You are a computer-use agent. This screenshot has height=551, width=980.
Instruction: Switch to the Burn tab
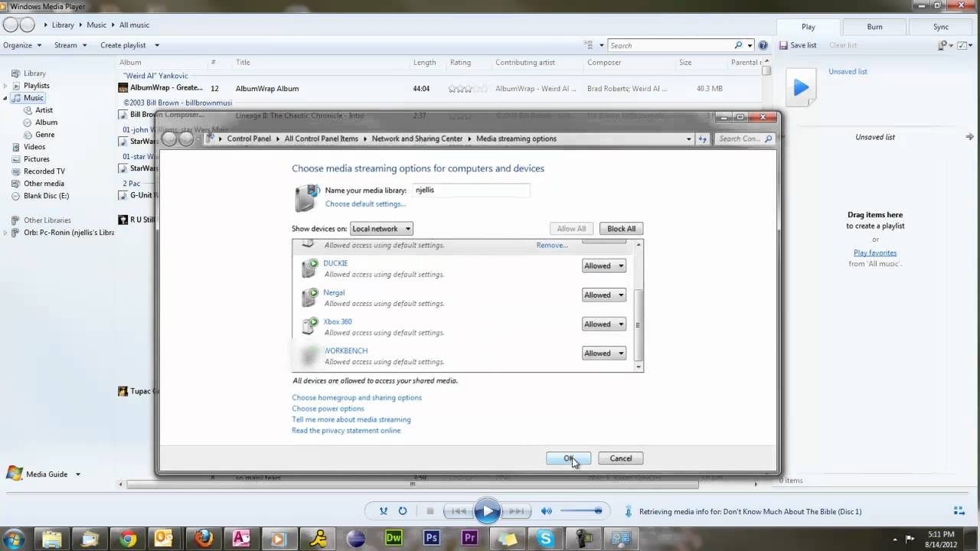pyautogui.click(x=874, y=27)
